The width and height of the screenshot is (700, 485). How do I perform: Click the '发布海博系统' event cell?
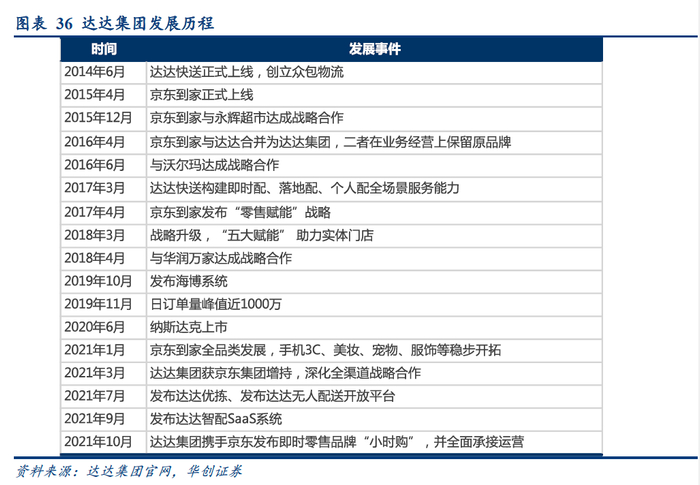coord(374,281)
